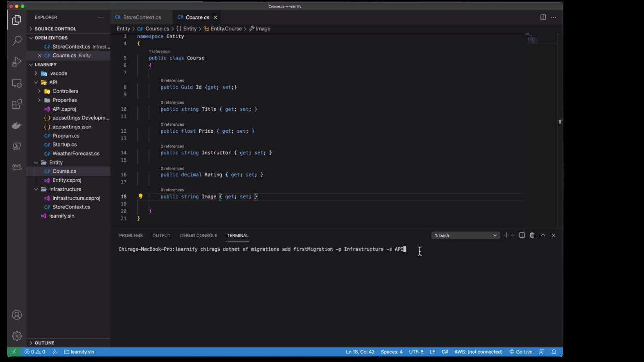
Task: Open the Docker panel icon
Action: [x=17, y=125]
